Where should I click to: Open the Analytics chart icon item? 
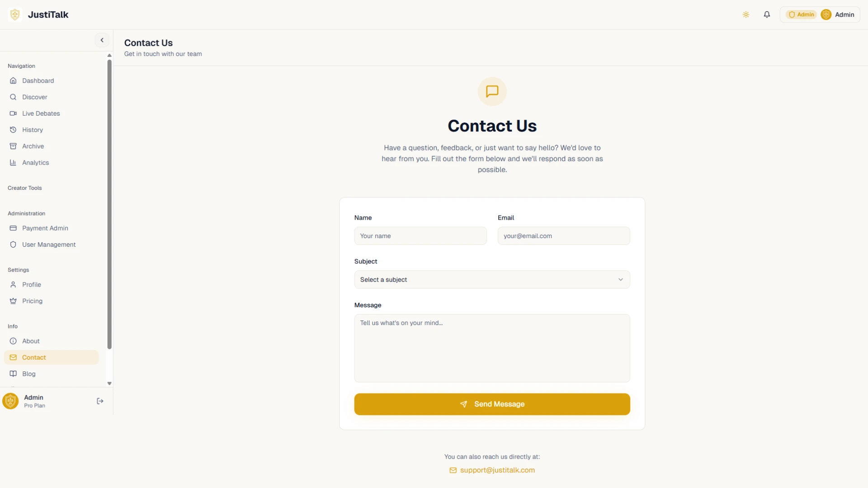click(x=52, y=163)
